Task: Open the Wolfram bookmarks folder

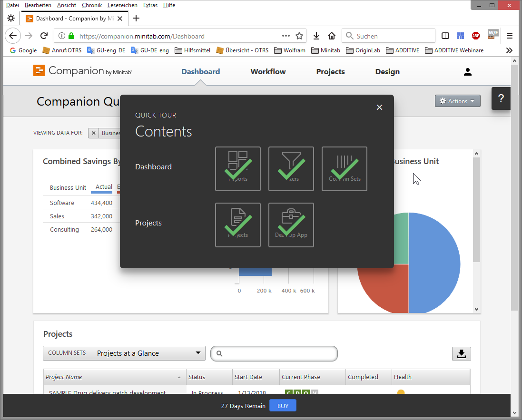Action: 290,50
